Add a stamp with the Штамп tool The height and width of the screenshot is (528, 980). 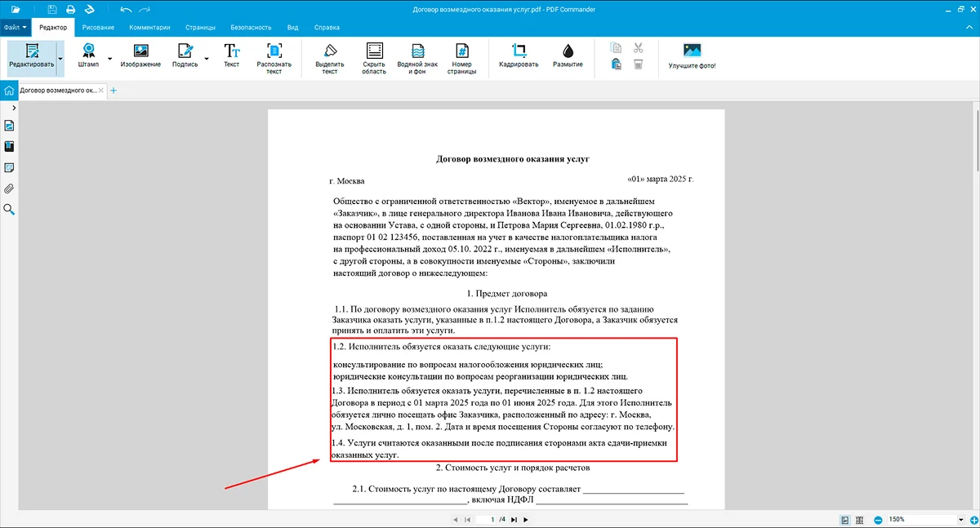tap(88, 55)
